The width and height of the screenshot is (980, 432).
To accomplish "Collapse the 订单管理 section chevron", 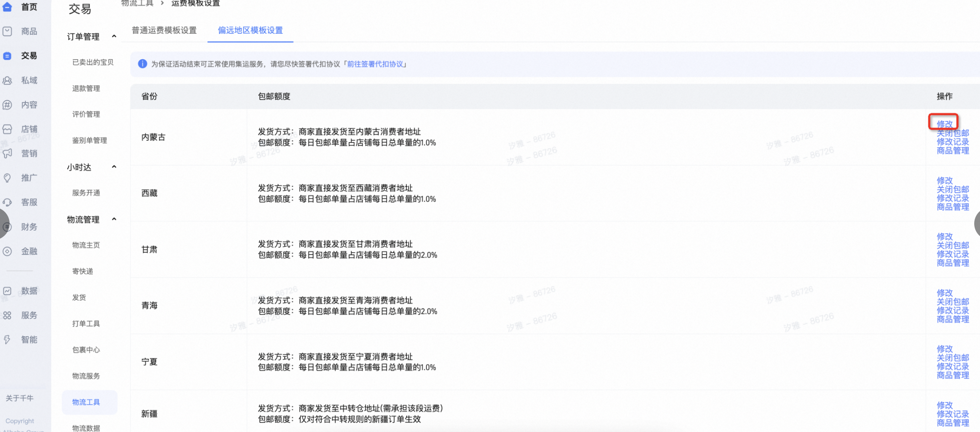I will click(x=114, y=37).
